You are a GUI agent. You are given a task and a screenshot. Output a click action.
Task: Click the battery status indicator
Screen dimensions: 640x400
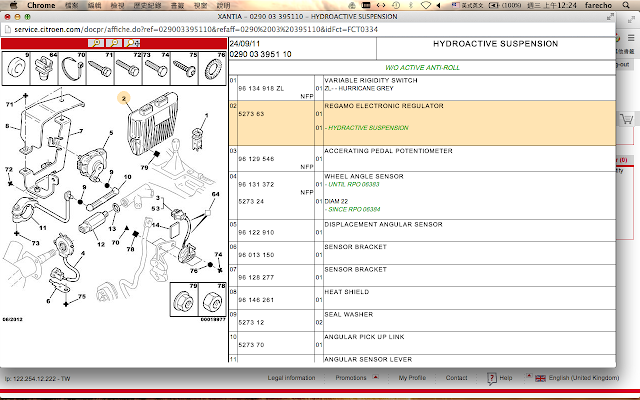tap(504, 5)
